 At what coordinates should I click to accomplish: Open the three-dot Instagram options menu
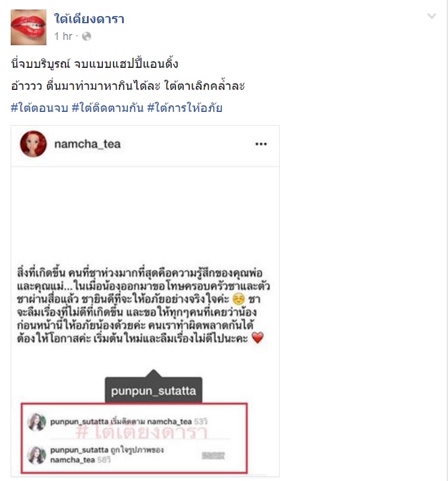pos(261,144)
